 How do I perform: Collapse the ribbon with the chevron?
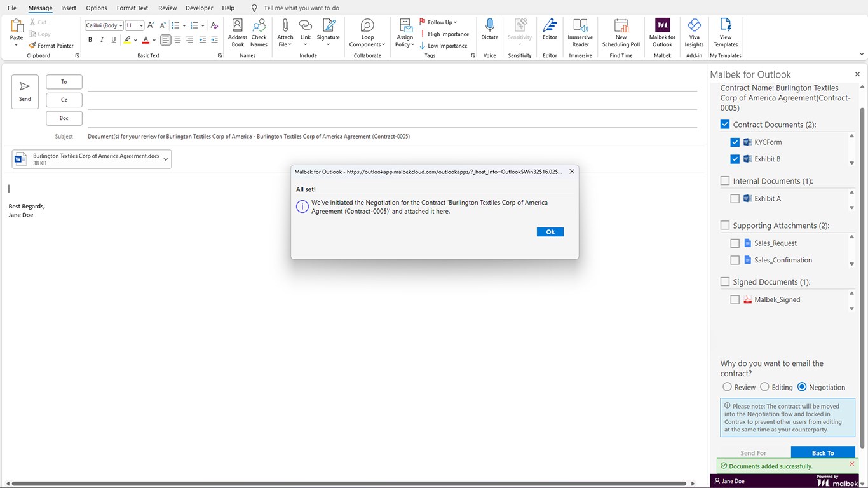point(861,55)
